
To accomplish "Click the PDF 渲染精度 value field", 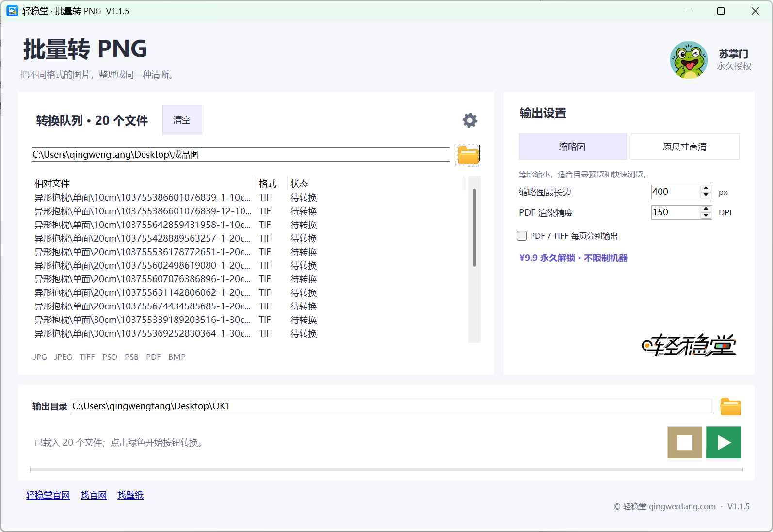I will (676, 212).
